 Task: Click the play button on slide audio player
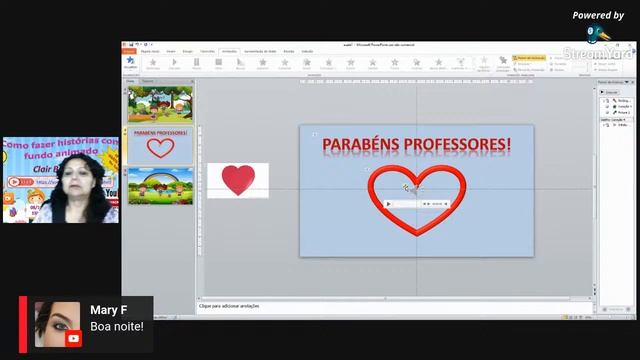click(389, 204)
